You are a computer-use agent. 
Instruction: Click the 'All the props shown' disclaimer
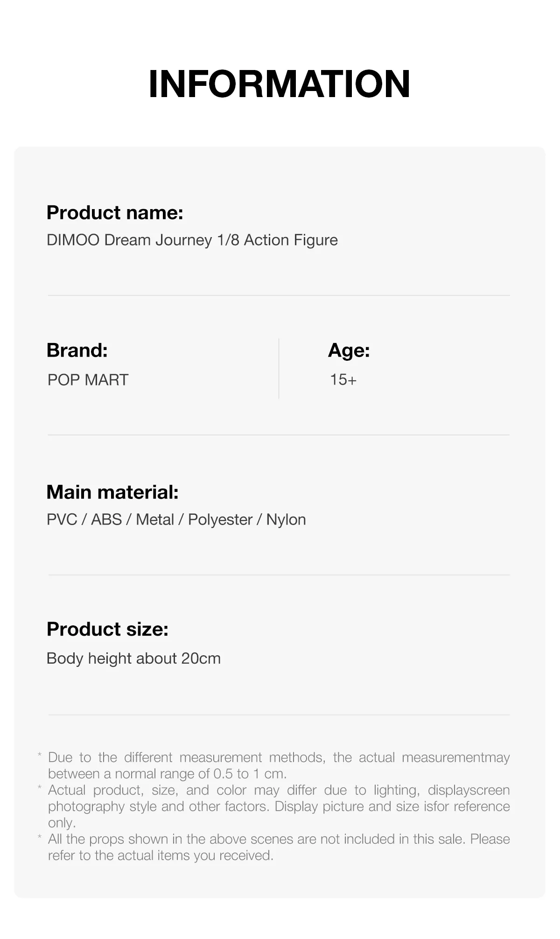[279, 847]
